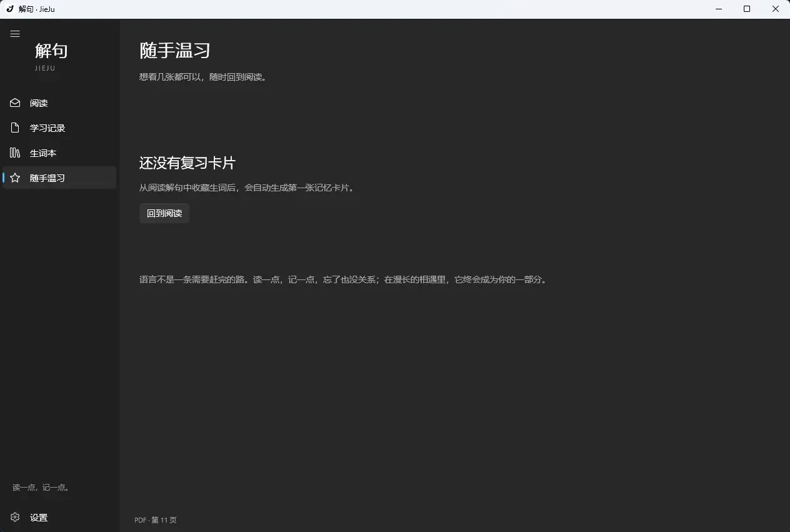Viewport: 790px width, 532px height.
Task: Click the 随手温习 star icon
Action: pos(15,178)
